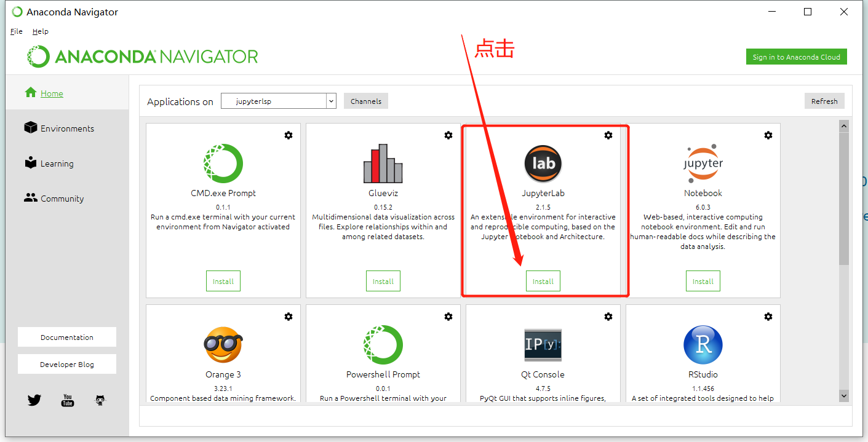Install Glueviz
Image resolution: width=868 pixels, height=442 pixels.
pos(383,281)
